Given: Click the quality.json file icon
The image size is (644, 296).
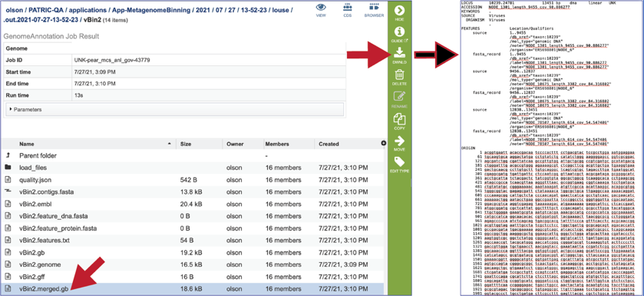Looking at the screenshot, I should click(8, 180).
